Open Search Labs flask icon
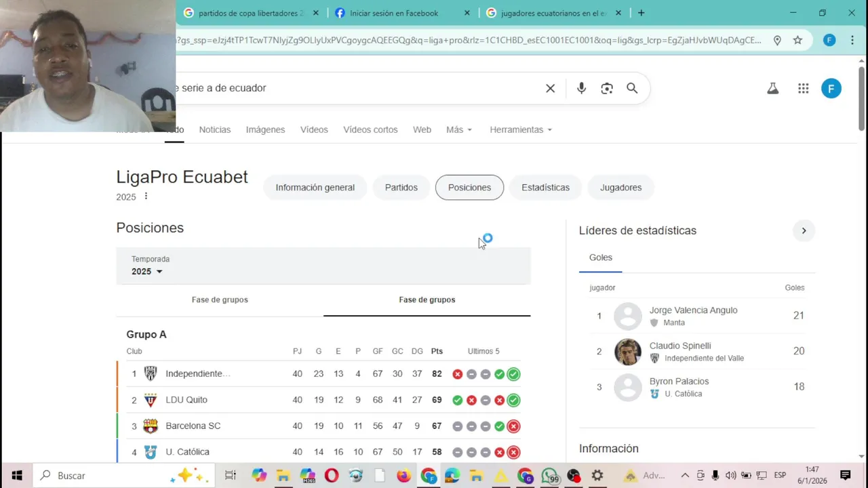 click(772, 88)
